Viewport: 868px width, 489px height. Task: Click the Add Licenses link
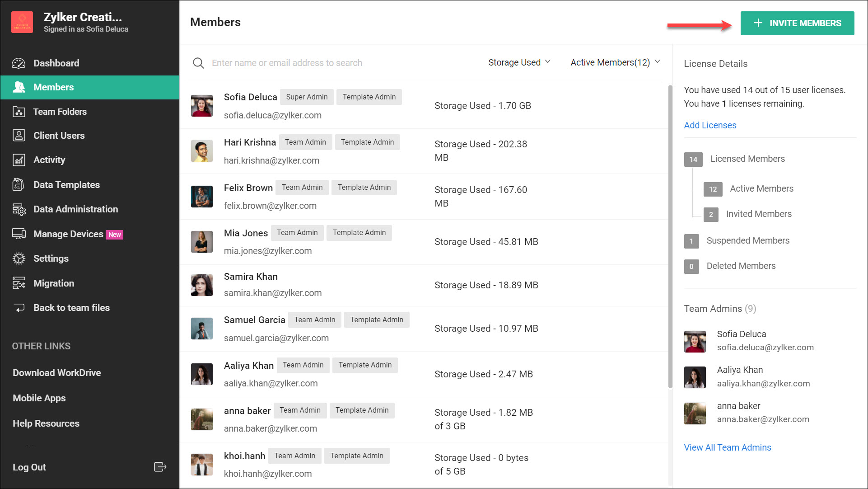pyautogui.click(x=710, y=125)
